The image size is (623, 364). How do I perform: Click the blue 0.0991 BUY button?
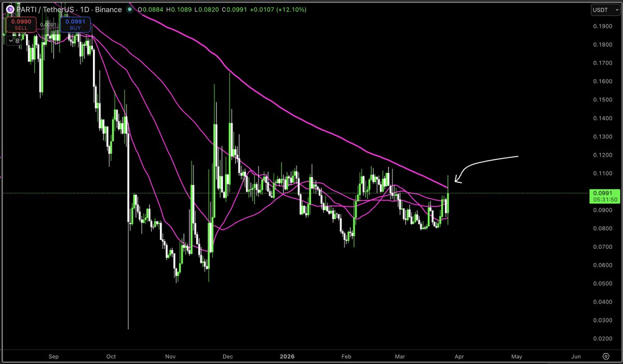click(x=75, y=24)
